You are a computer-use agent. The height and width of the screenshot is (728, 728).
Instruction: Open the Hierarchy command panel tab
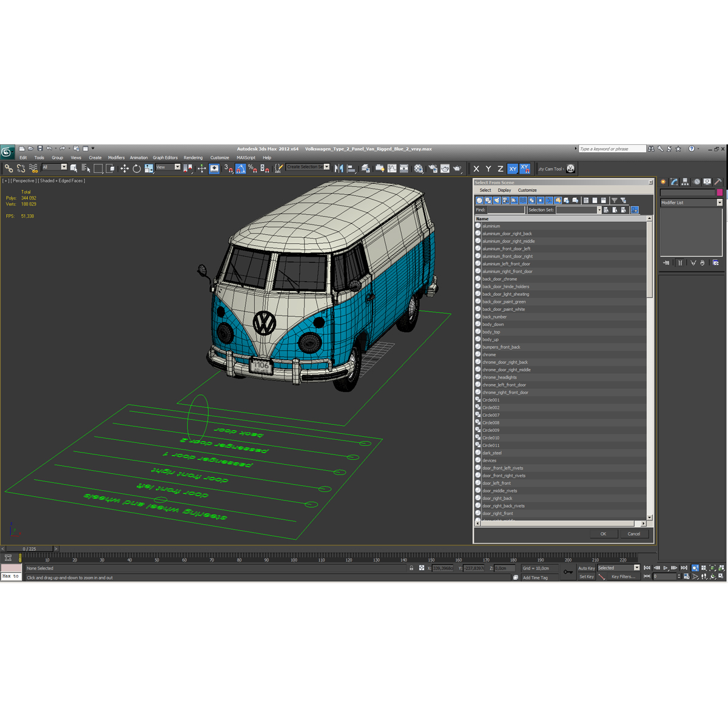[x=685, y=181]
